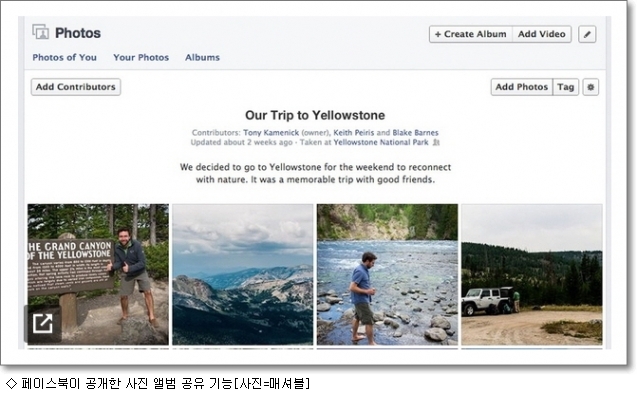This screenshot has width=637, height=395.
Task: Open the Add Contributors button
Action: (76, 87)
